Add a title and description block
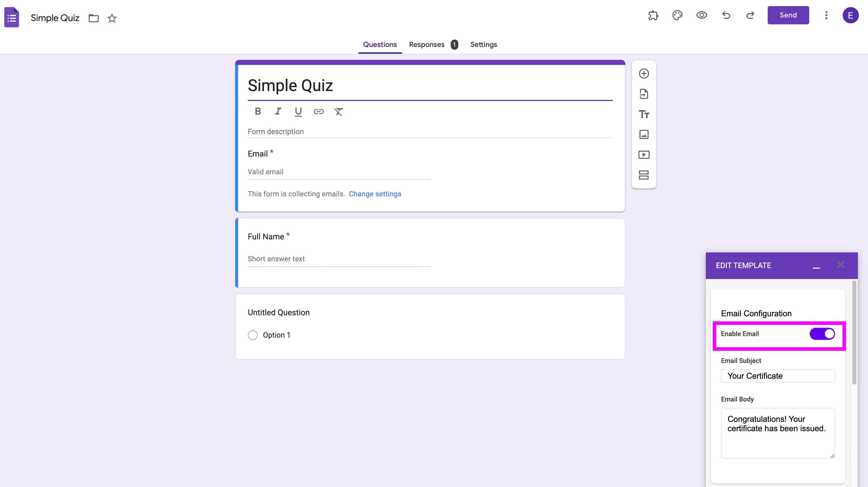The width and height of the screenshot is (868, 487). click(644, 114)
